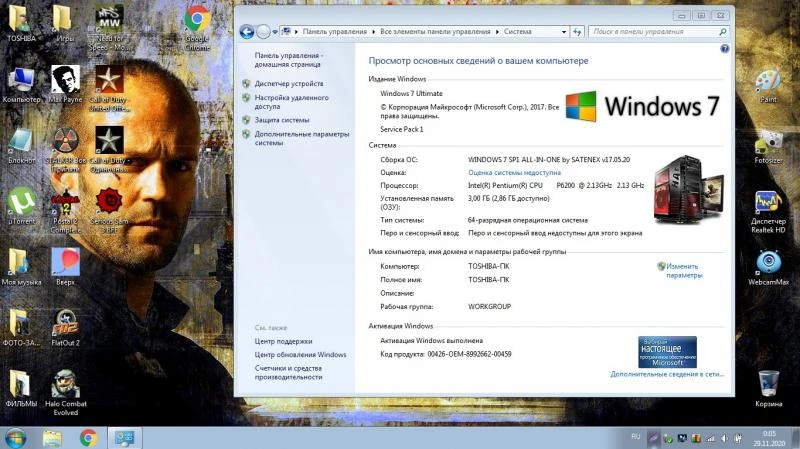800x449 pixels.
Task: Launch FlatOut 2 from the desktop
Action: pos(65,328)
